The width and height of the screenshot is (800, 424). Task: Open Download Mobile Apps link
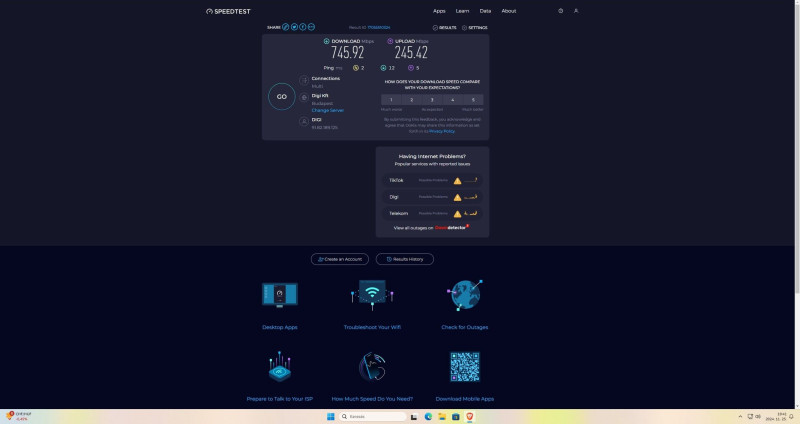(x=465, y=399)
